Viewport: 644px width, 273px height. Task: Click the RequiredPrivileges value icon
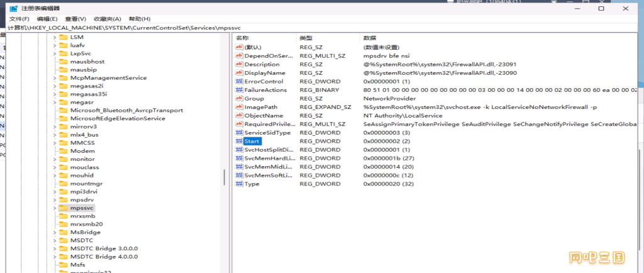(x=239, y=124)
